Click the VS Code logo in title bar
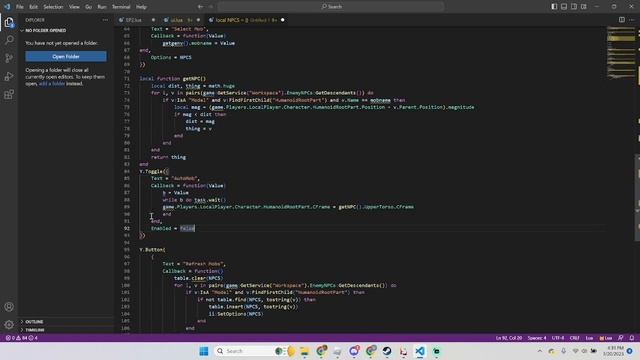 click(x=7, y=7)
